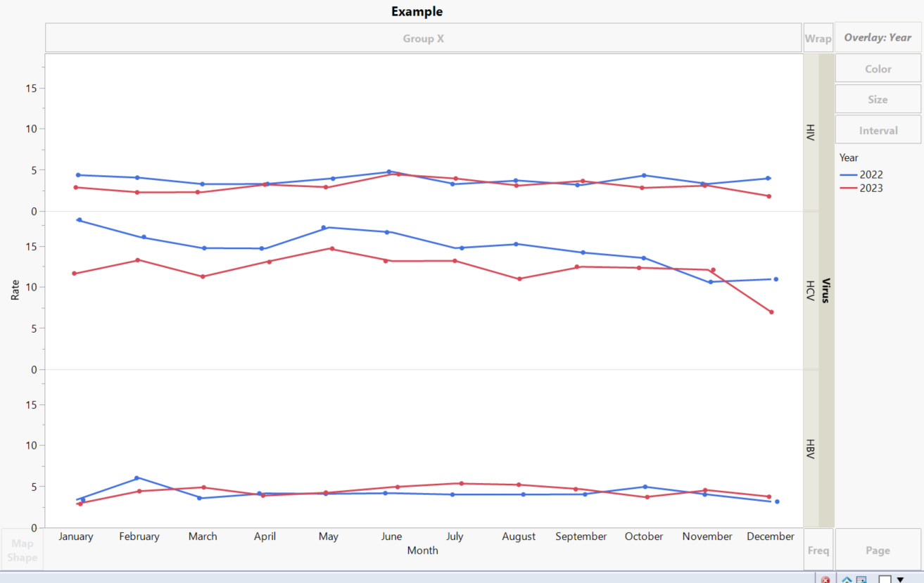Viewport: 924px width, 583px height.
Task: Select the Wrap drop zone
Action: [818, 38]
